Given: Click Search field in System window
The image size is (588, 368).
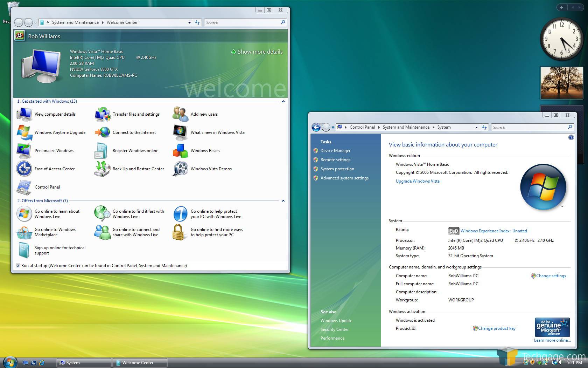Looking at the screenshot, I should pos(532,127).
